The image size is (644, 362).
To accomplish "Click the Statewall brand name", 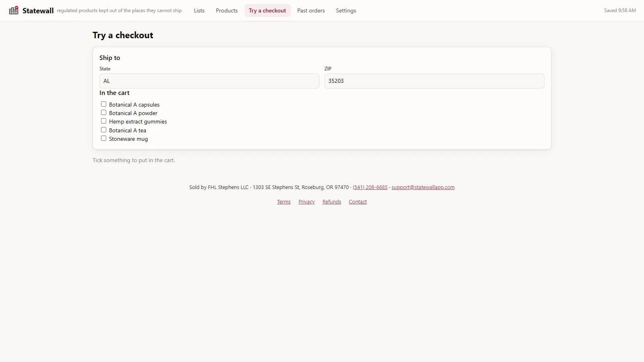I will tap(38, 11).
